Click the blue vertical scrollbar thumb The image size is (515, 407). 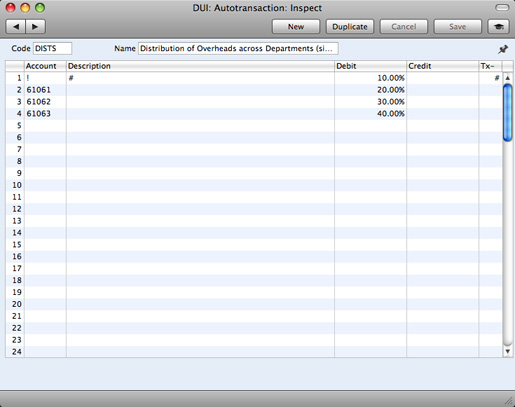pyautogui.click(x=507, y=113)
